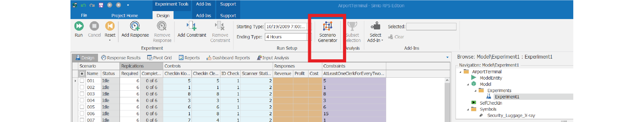Click the scenario grid scroll-up arrow
644x122 pixels.
[x=447, y=80]
